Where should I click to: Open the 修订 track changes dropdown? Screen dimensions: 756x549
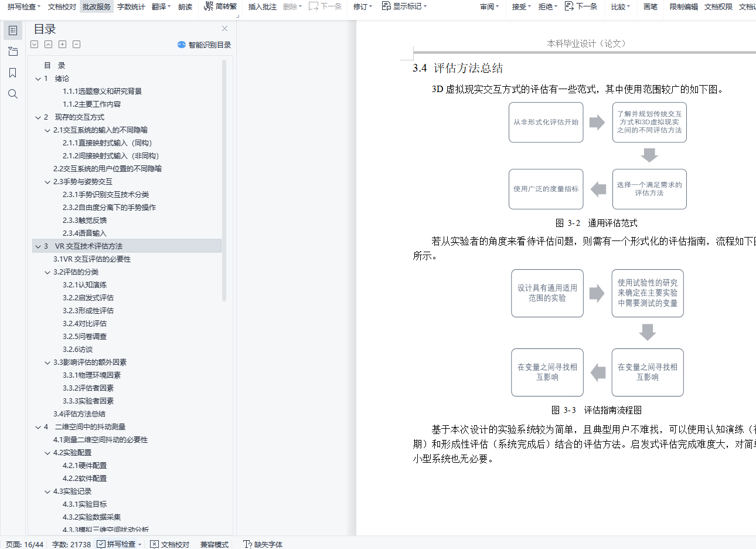[363, 6]
